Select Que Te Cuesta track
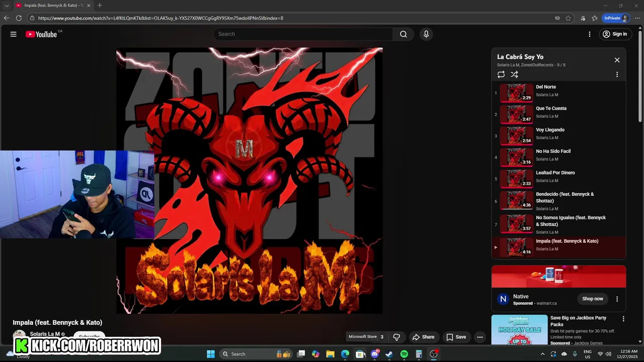The image size is (644, 362). 558,114
